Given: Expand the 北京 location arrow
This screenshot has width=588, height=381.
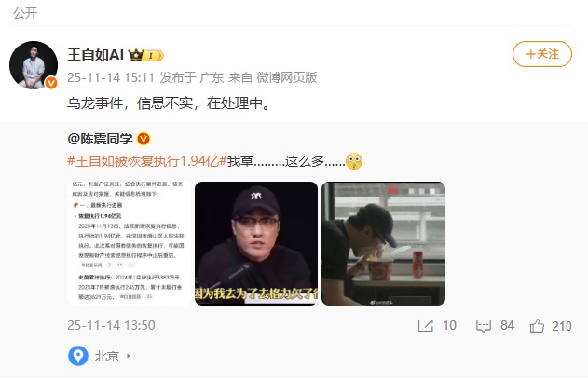Looking at the screenshot, I should 129,356.
